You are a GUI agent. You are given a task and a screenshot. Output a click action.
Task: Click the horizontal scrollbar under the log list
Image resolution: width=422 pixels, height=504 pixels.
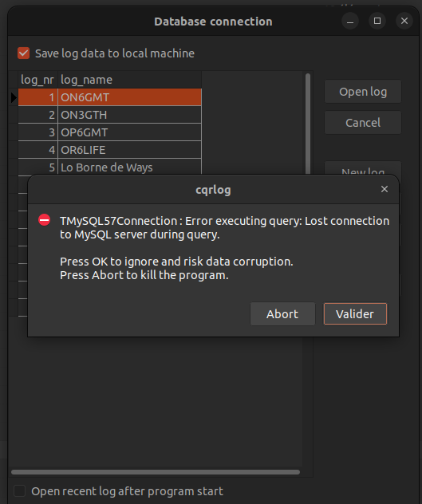pos(156,472)
